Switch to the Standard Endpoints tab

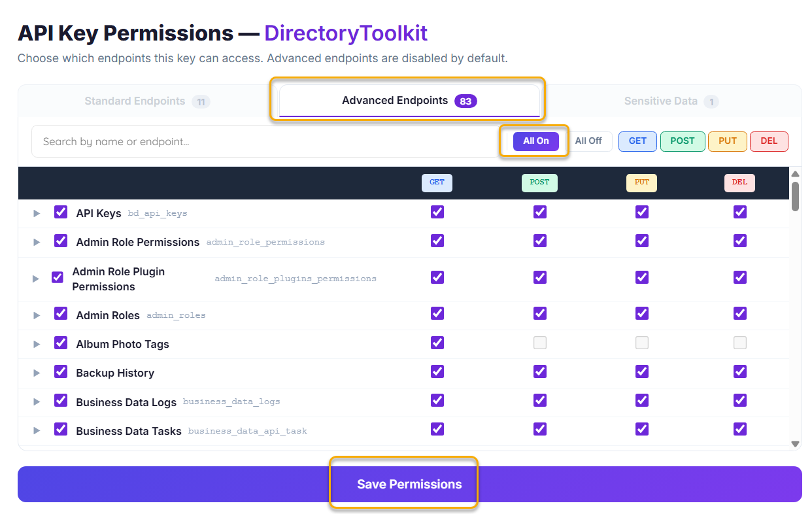coord(147,101)
